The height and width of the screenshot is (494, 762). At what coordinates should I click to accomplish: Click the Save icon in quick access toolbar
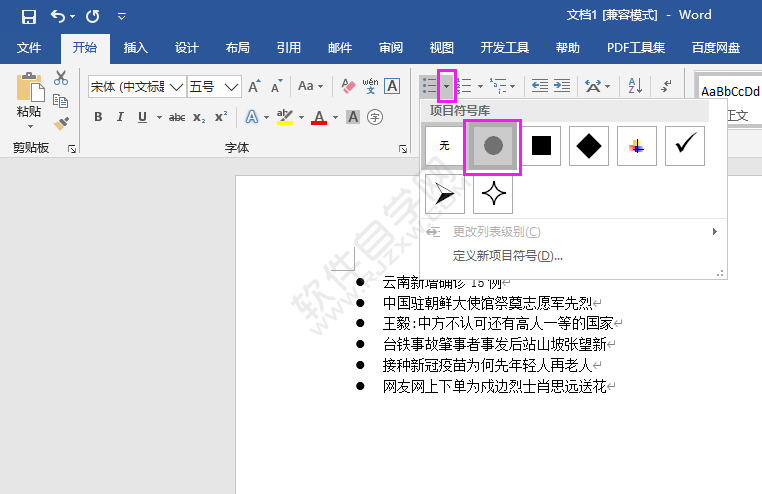click(x=29, y=17)
